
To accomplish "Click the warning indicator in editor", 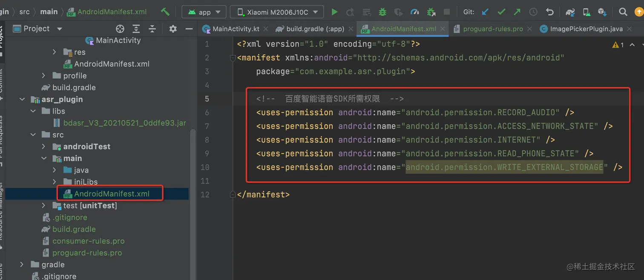I will (618, 45).
